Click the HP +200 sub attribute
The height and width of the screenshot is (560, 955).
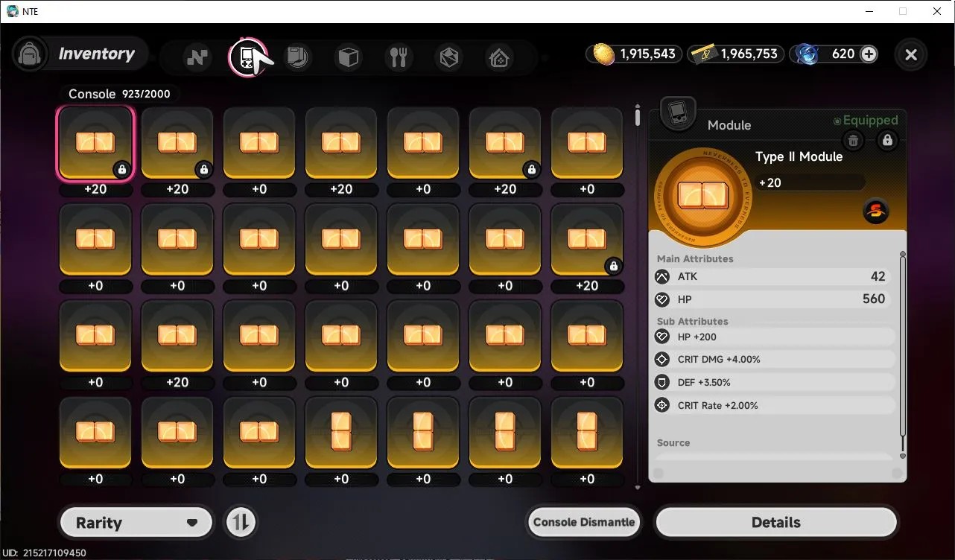click(773, 337)
